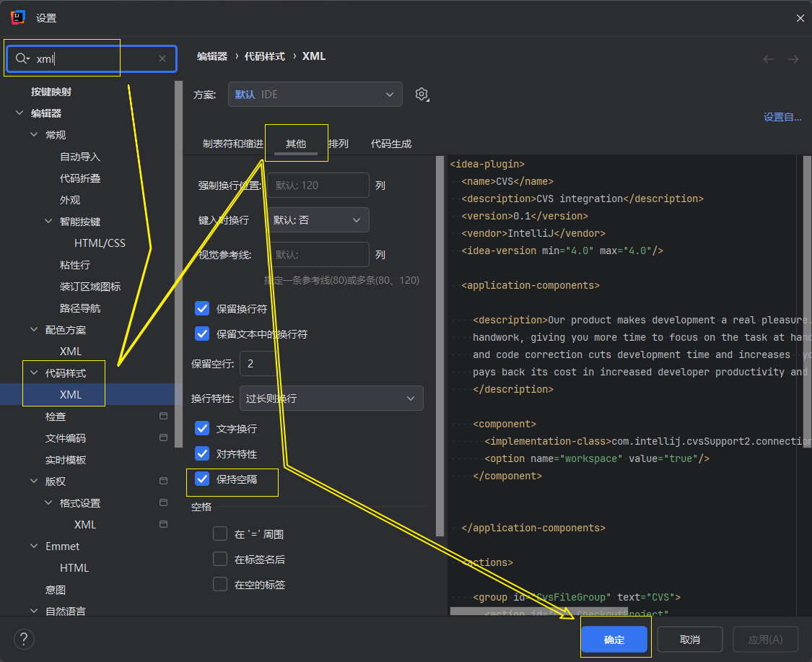The image size is (812, 662).
Task: Open the 方案 scheme dropdown
Action: [315, 95]
